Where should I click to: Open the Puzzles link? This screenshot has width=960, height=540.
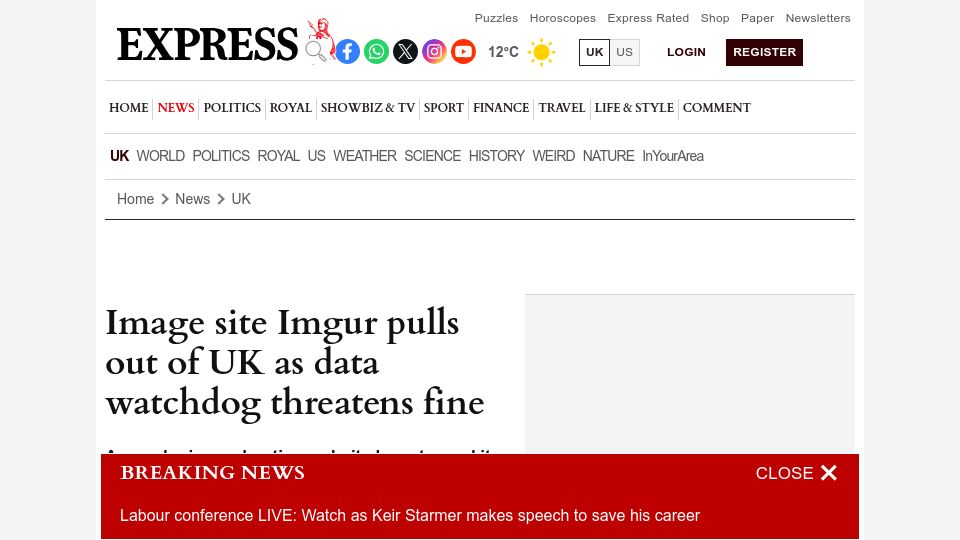tap(497, 18)
